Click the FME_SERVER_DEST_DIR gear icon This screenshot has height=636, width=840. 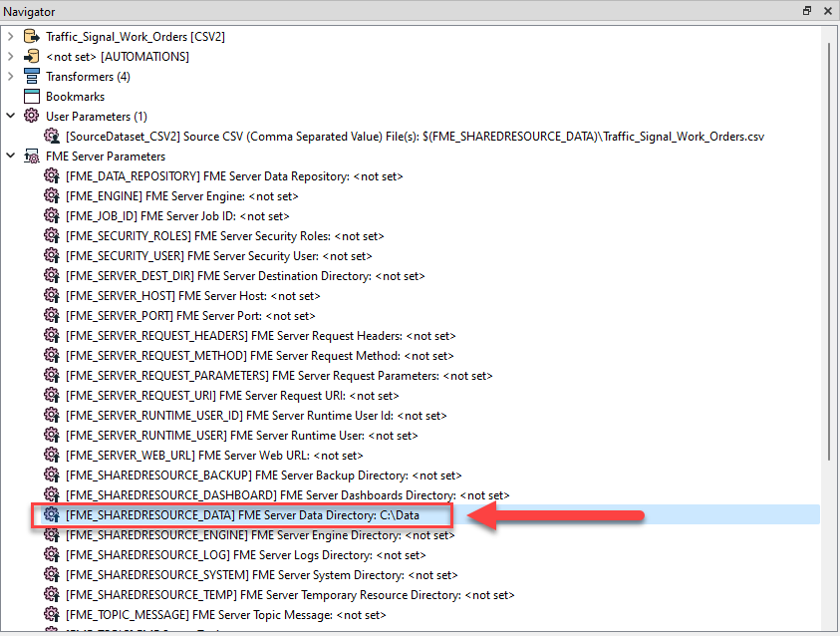[x=52, y=275]
